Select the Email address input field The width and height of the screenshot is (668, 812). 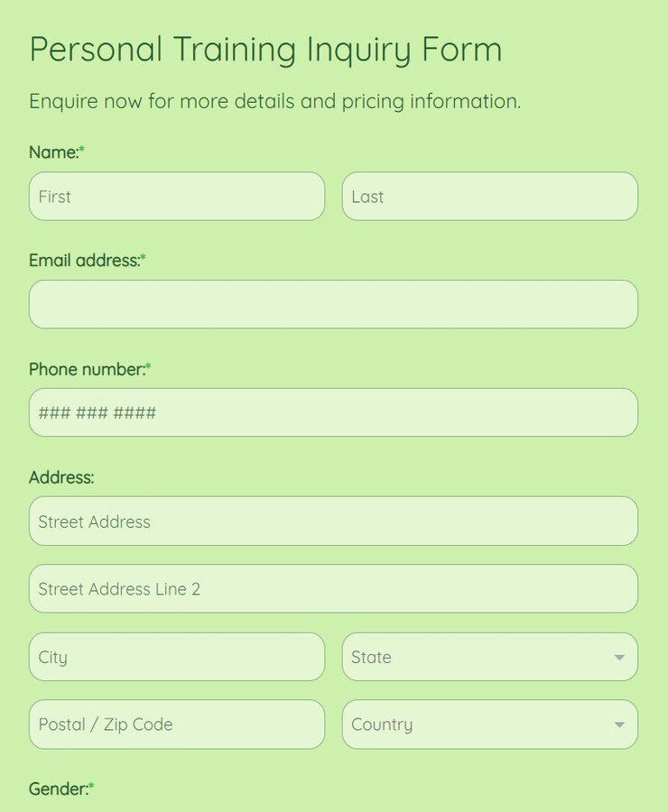click(333, 304)
